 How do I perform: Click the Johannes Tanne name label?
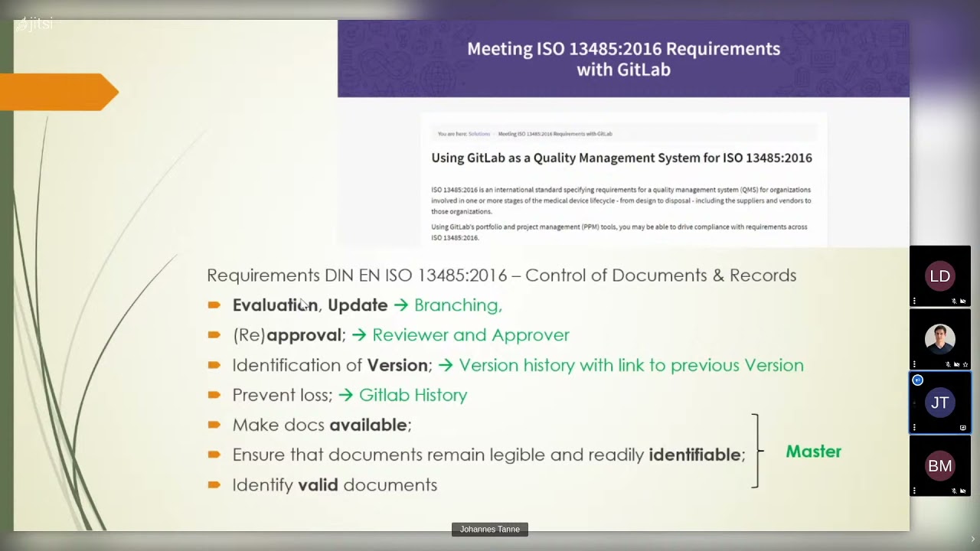pyautogui.click(x=490, y=530)
